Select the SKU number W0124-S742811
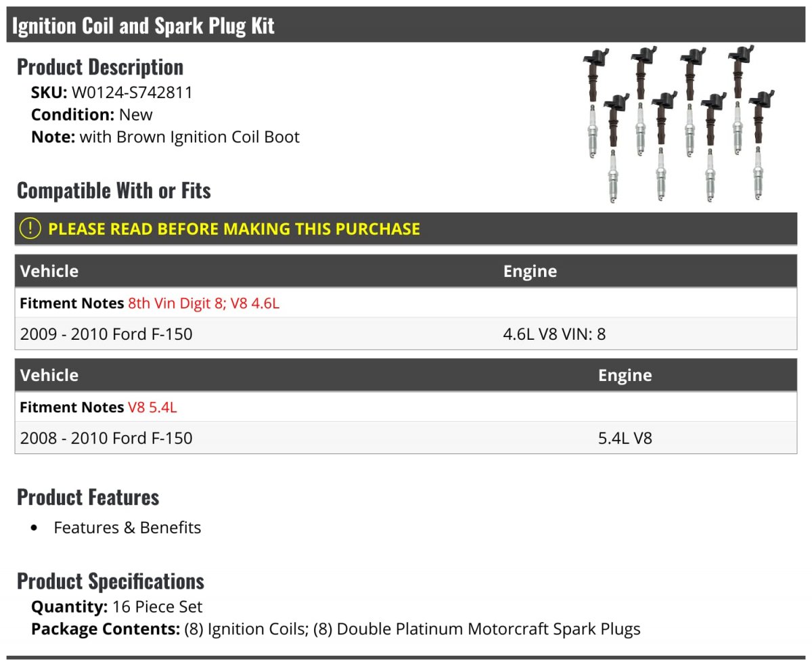Screen dimensions: 812x666 (x=132, y=93)
